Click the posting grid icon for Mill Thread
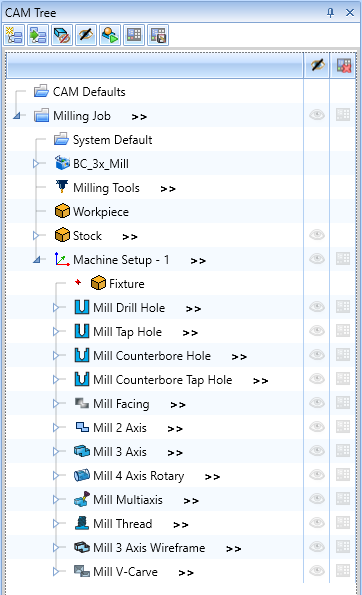 pos(343,523)
